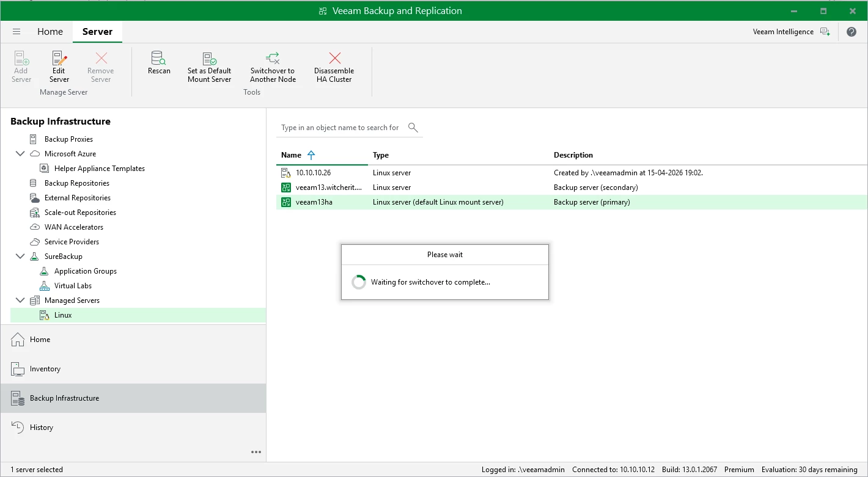Screen dimensions: 868x477
Task: Collapse the Managed Servers tree node
Action: (x=20, y=300)
